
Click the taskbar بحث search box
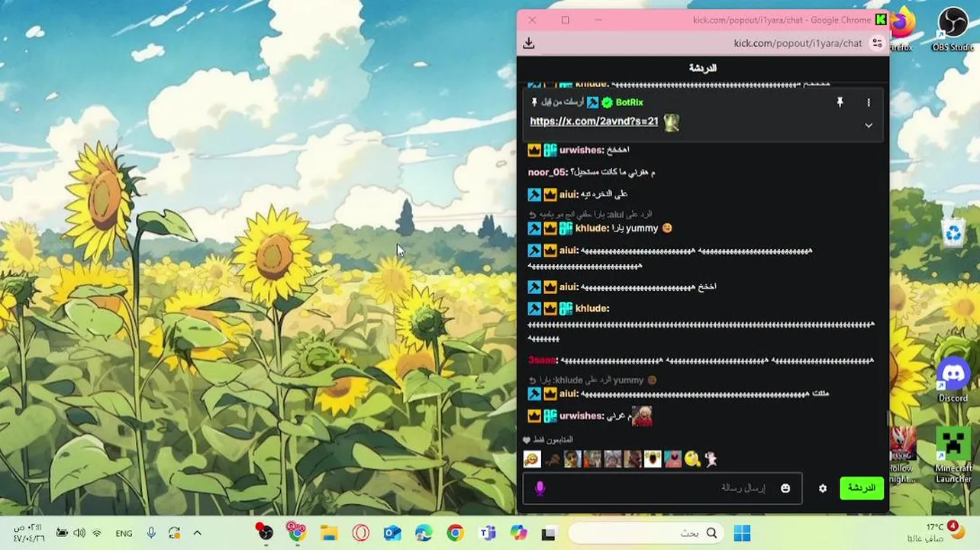tap(647, 533)
